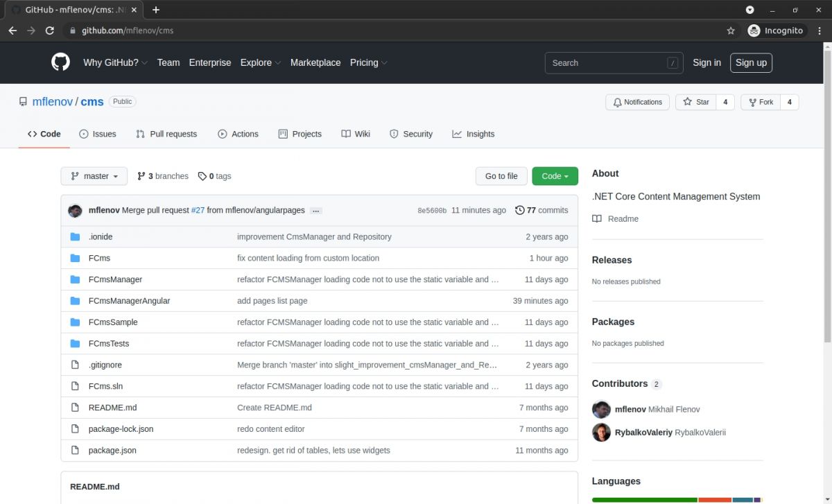The height and width of the screenshot is (504, 832).
Task: Click the Sign up button
Action: click(751, 62)
